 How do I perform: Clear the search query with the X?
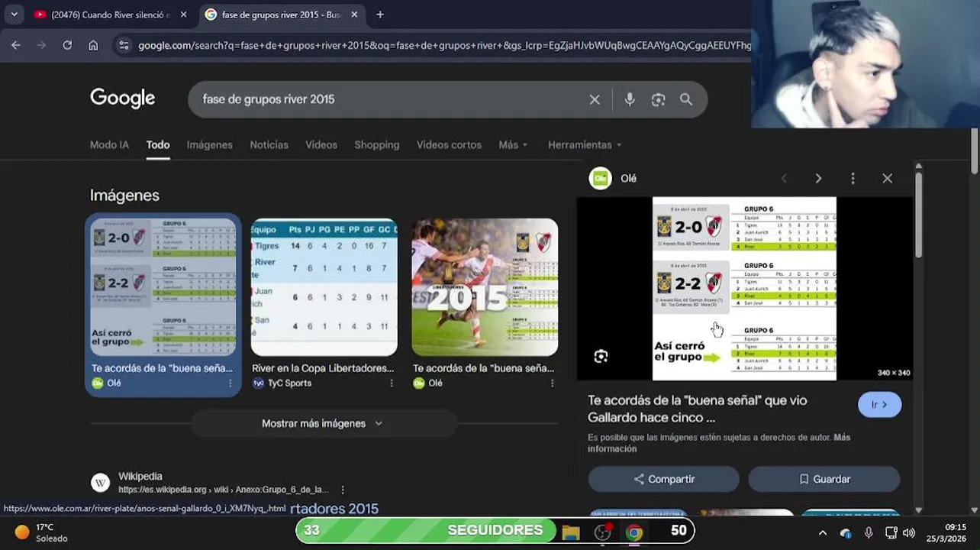coord(595,99)
